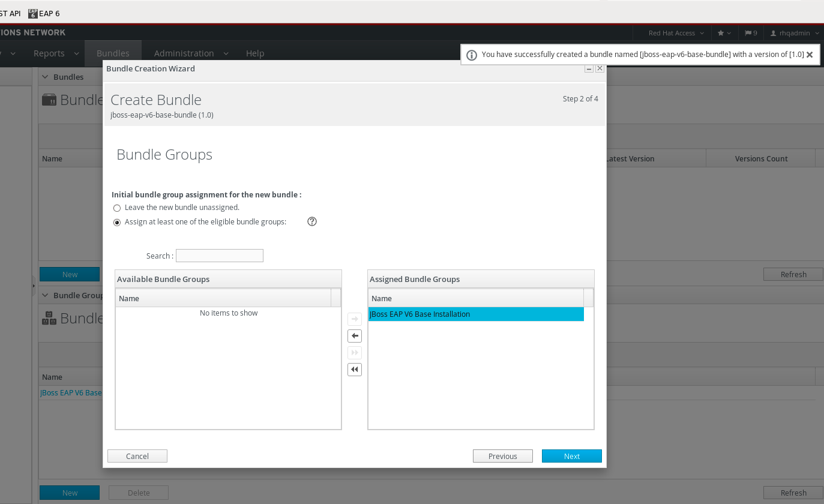Click Next in the wizard
The width and height of the screenshot is (824, 504).
[x=572, y=456]
